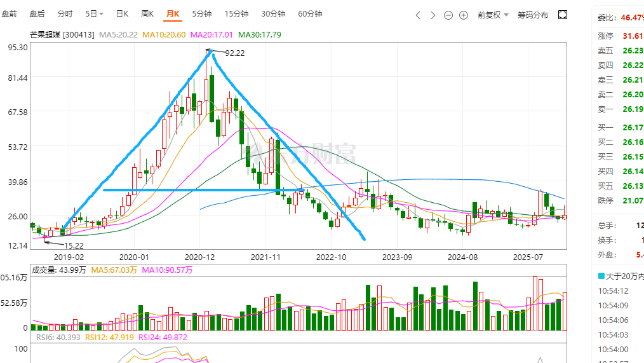Click the 大于20万 legend swatch
The height and width of the screenshot is (363, 644).
point(601,277)
